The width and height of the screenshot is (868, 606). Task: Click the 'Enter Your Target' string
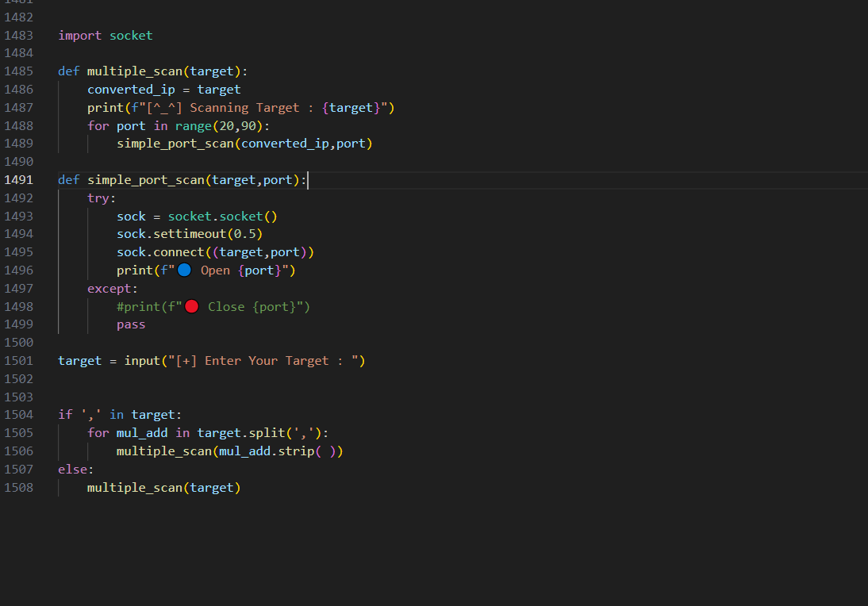(x=267, y=361)
